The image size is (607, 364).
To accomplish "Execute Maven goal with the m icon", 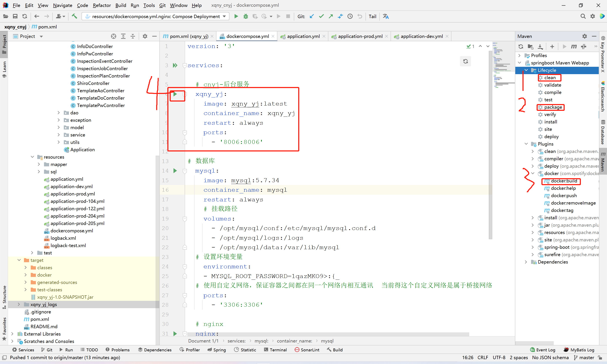I will point(574,47).
